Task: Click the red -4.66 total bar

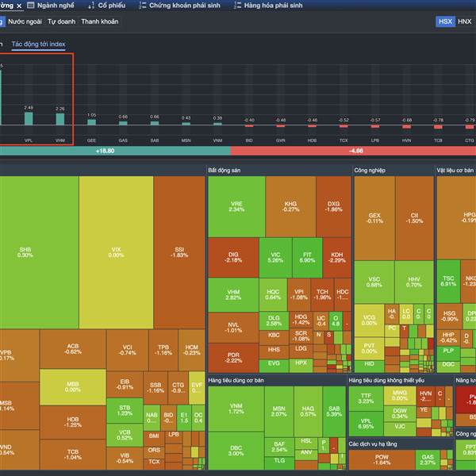Action: 353,151
